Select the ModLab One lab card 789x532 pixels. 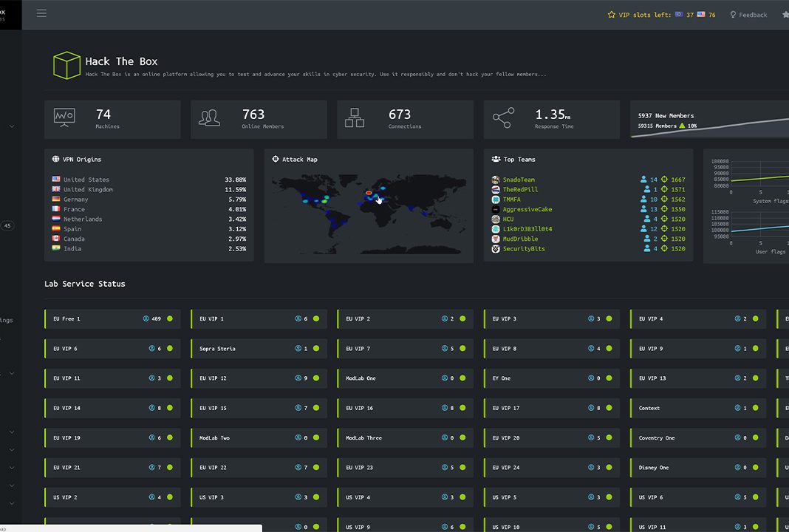coord(405,378)
